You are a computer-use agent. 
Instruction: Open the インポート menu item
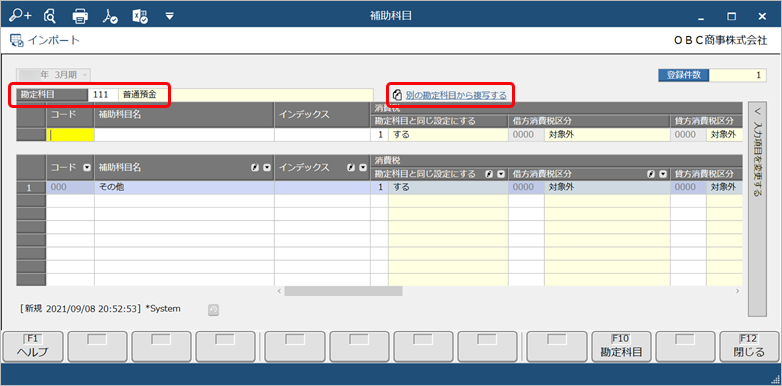pos(53,40)
